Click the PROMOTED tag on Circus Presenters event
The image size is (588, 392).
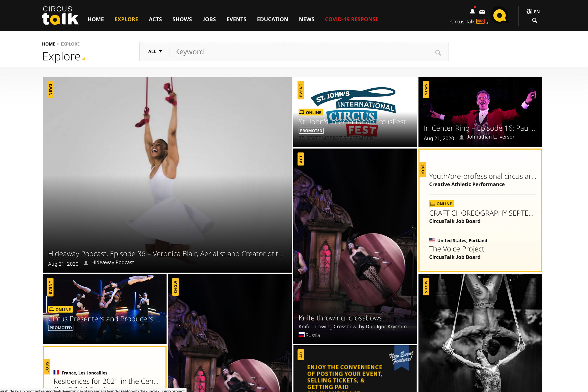point(60,328)
